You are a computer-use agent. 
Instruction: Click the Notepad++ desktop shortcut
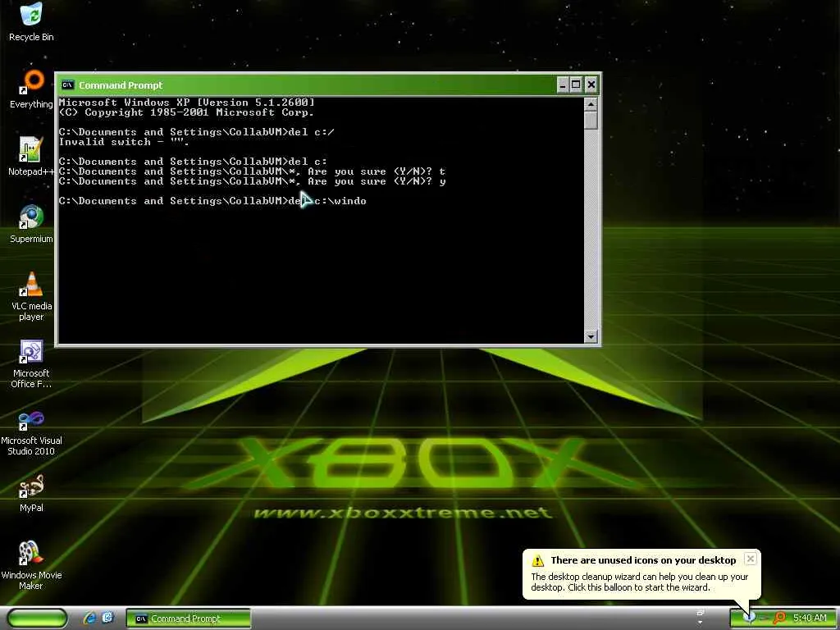tap(31, 157)
